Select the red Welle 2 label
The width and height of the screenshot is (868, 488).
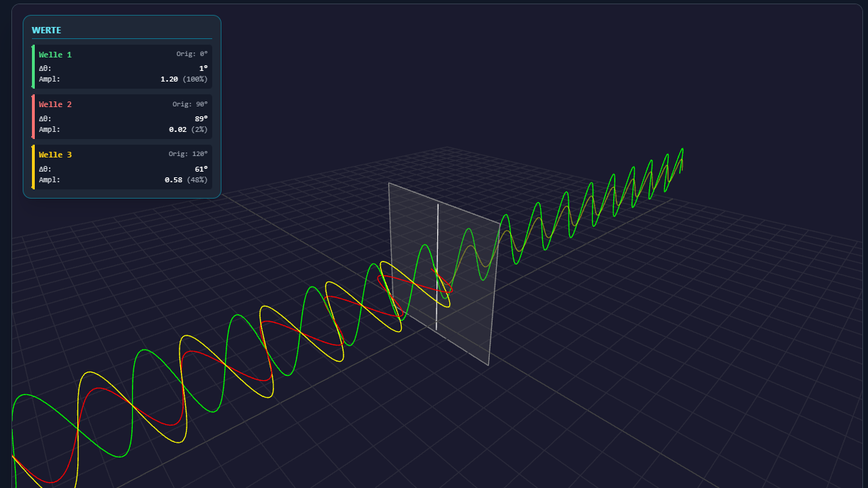tap(55, 104)
